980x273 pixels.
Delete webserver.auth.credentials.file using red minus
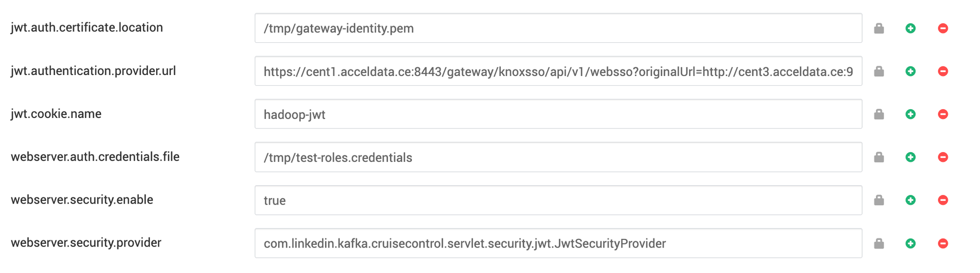[x=943, y=157]
